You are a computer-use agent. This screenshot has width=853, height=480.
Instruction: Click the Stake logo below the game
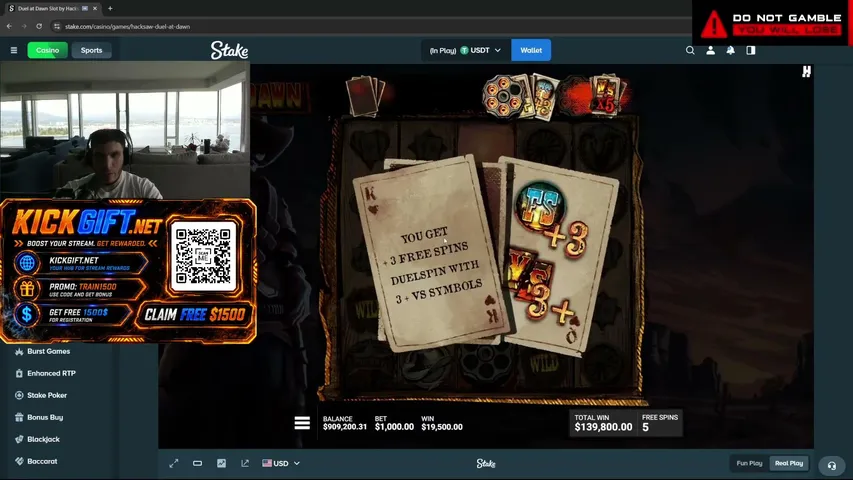click(x=486, y=463)
